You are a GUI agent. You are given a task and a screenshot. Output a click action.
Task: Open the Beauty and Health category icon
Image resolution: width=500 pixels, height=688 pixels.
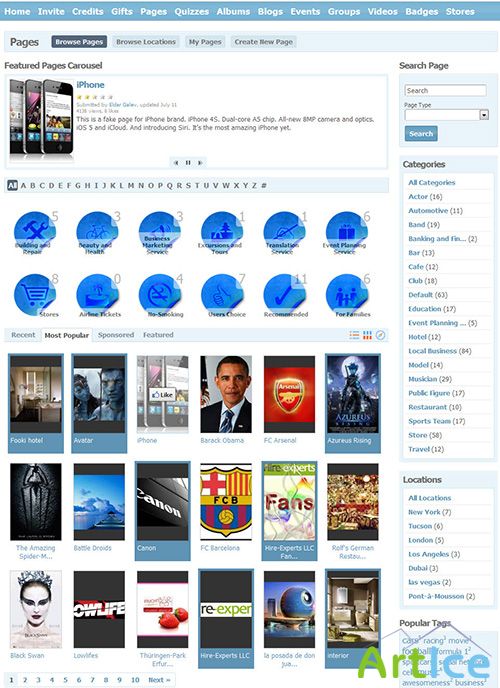(97, 233)
